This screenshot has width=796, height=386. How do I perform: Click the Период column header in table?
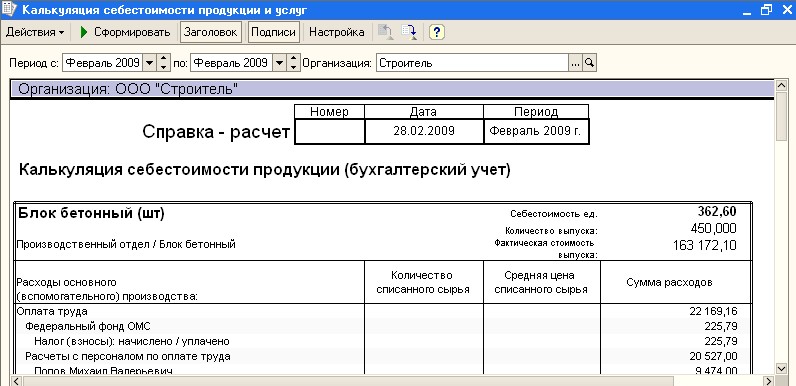point(536,112)
